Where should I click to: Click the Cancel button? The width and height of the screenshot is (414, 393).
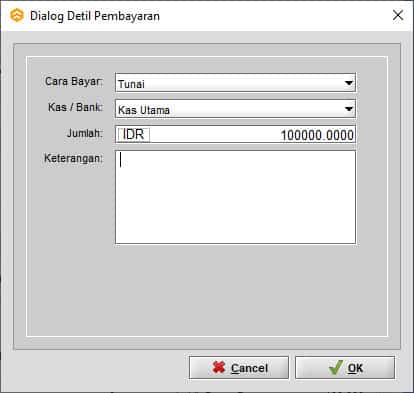pos(239,367)
